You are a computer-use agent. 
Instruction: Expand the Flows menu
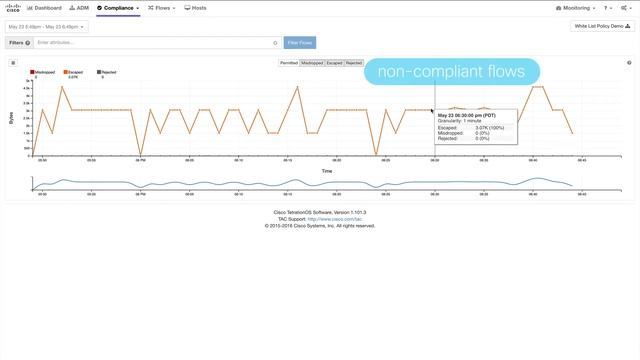tap(162, 8)
